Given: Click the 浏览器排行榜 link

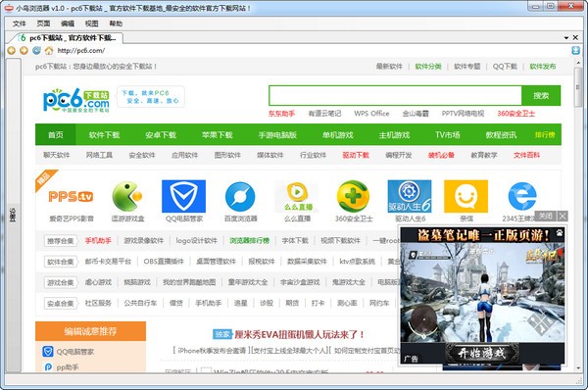Looking at the screenshot, I should (x=249, y=240).
